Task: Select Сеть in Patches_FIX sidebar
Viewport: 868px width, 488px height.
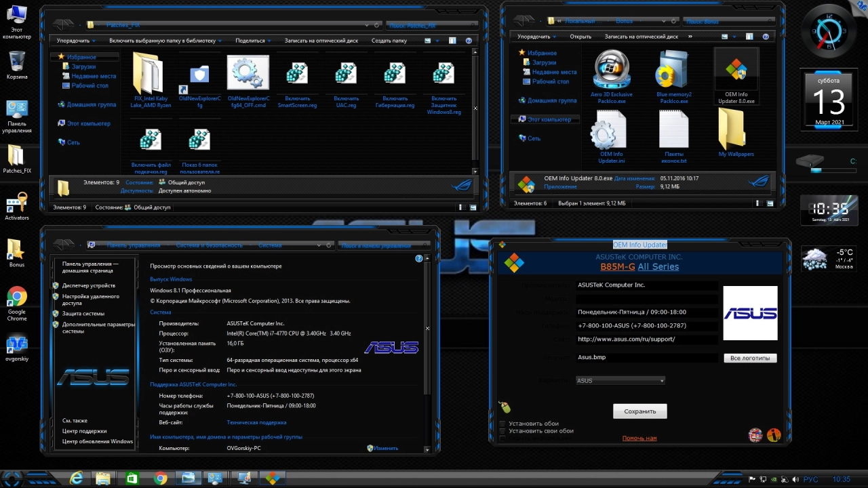Action: click(x=73, y=142)
